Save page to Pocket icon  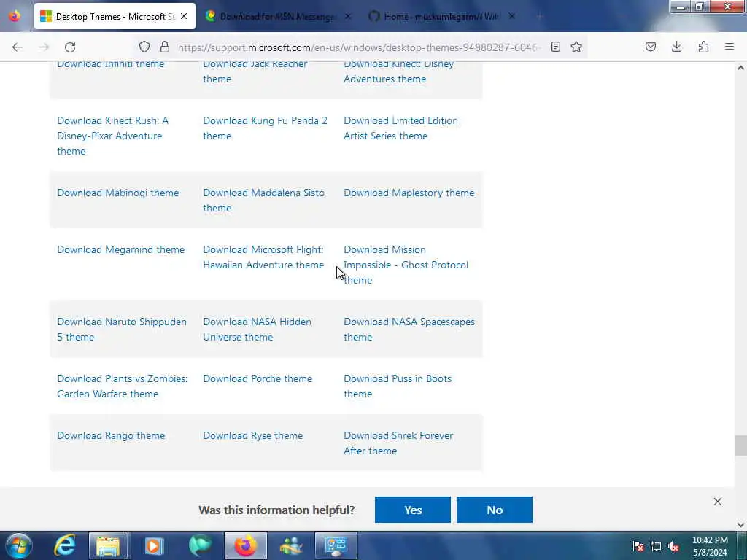[650, 47]
